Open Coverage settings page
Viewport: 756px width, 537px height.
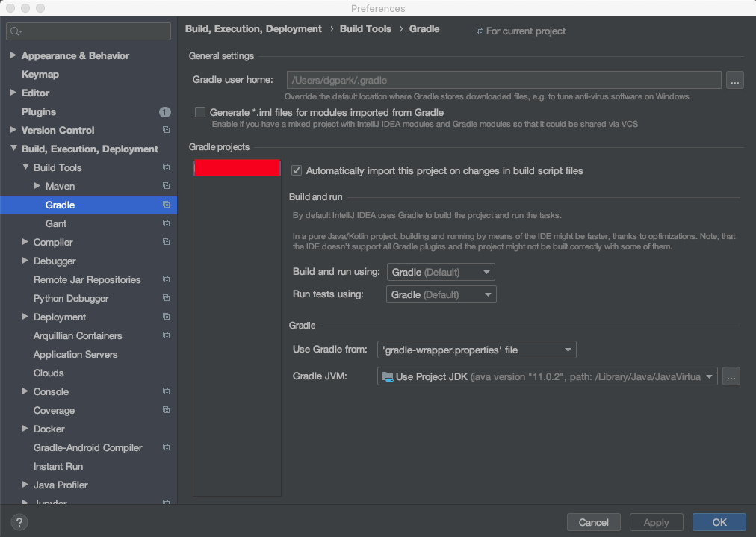(x=54, y=411)
